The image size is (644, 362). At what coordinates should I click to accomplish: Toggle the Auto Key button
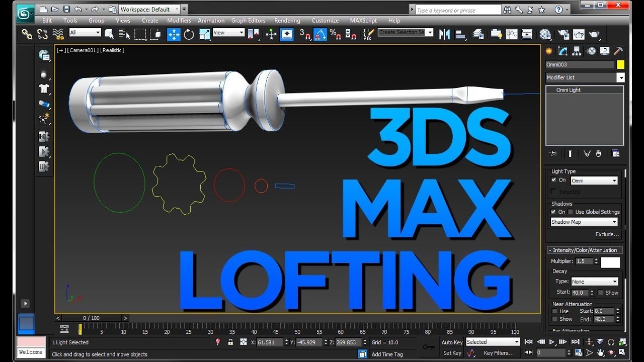pos(452,342)
